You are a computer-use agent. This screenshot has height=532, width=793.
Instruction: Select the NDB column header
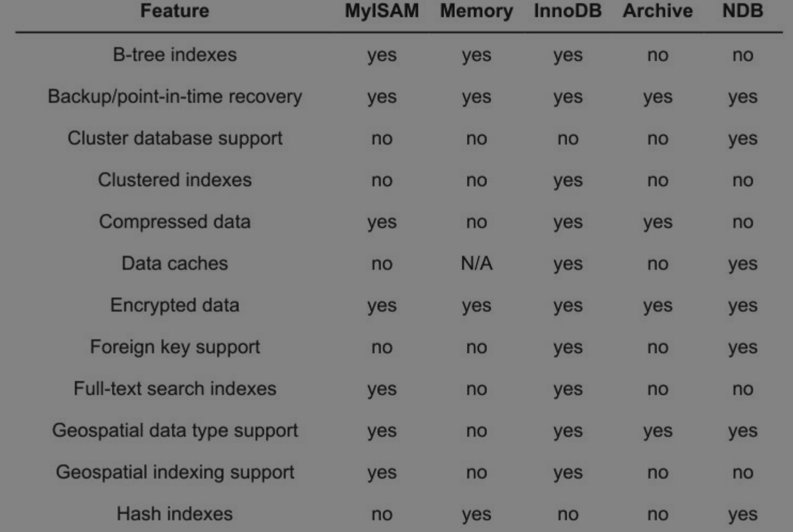743,11
